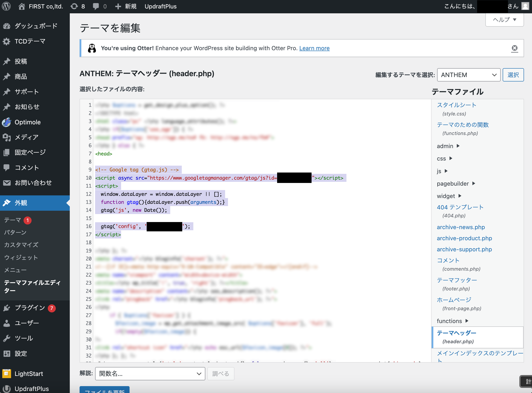
Task: Open the 関数名 dropdown
Action: 150,373
